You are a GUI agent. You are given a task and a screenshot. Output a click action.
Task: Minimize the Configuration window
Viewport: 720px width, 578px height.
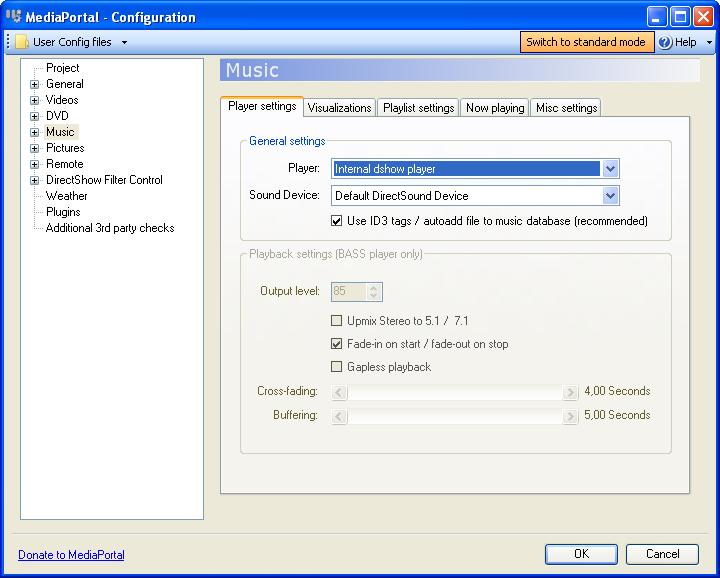pyautogui.click(x=657, y=17)
